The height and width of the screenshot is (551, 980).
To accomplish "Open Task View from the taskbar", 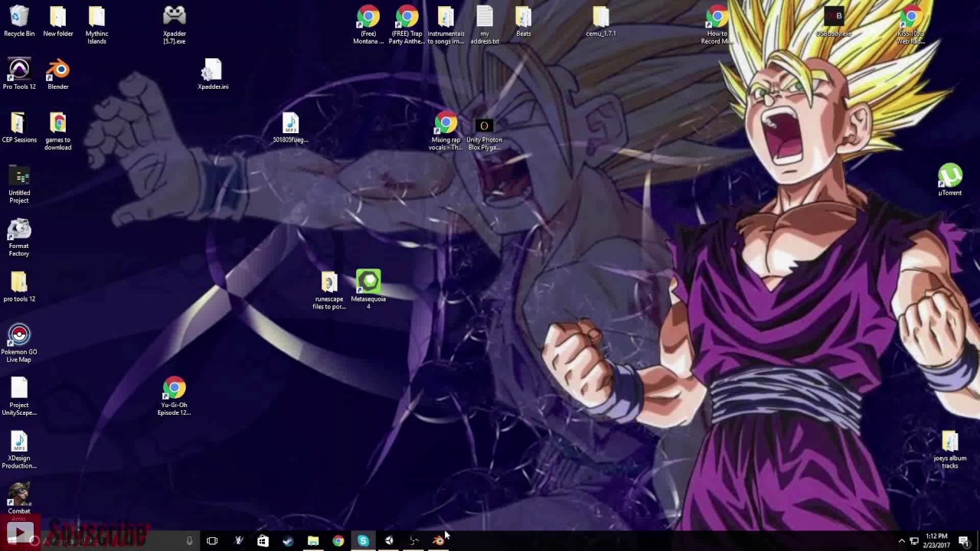I will 212,541.
